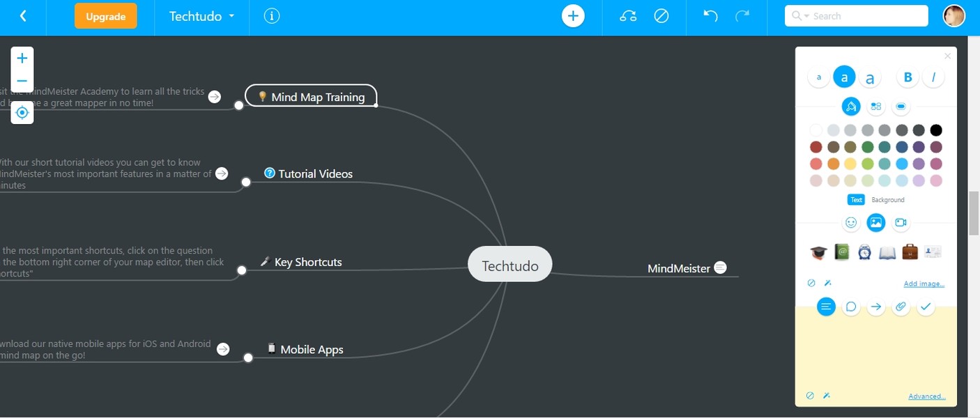Open the link arrow tab

(x=876, y=307)
